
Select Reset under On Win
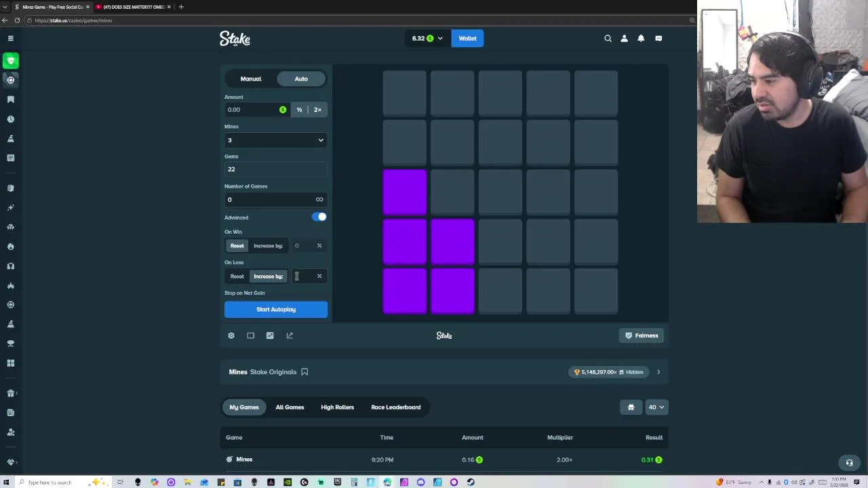(x=237, y=246)
